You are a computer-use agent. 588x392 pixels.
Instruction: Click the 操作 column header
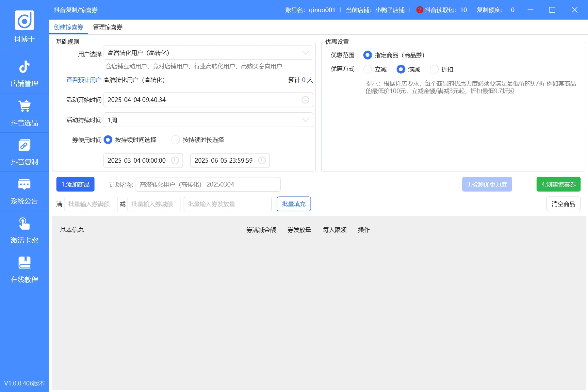pyautogui.click(x=364, y=230)
